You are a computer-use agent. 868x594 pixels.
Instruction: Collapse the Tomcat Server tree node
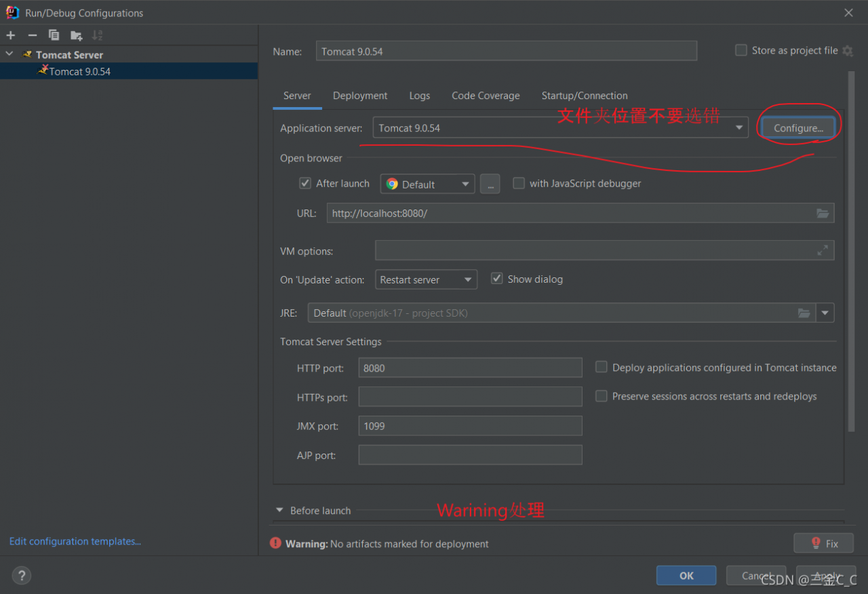[9, 54]
